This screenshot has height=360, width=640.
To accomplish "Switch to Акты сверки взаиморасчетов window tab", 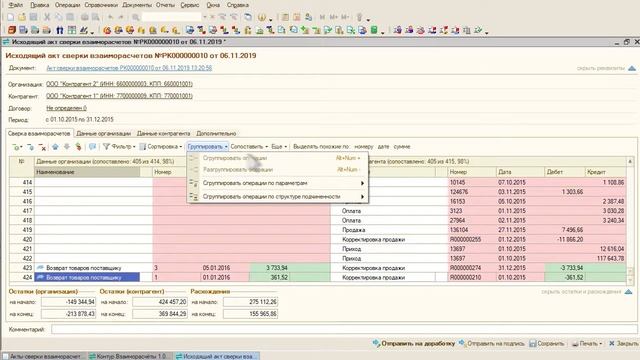I will (44, 356).
